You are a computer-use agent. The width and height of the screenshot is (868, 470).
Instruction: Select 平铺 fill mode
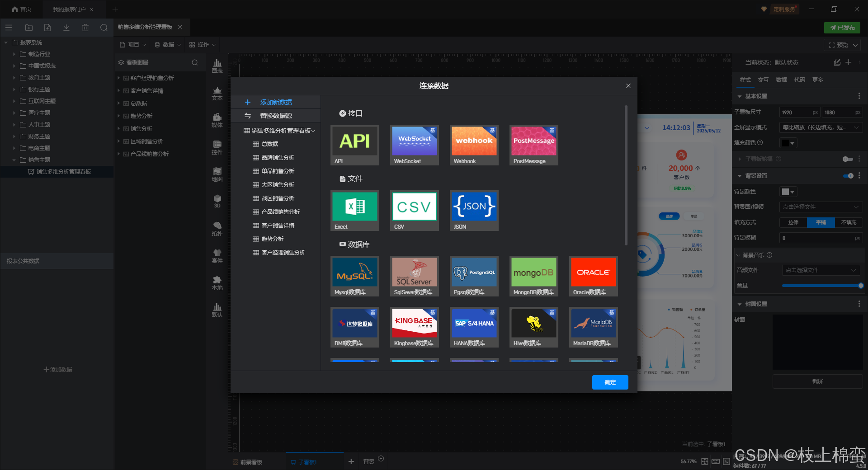(x=821, y=222)
